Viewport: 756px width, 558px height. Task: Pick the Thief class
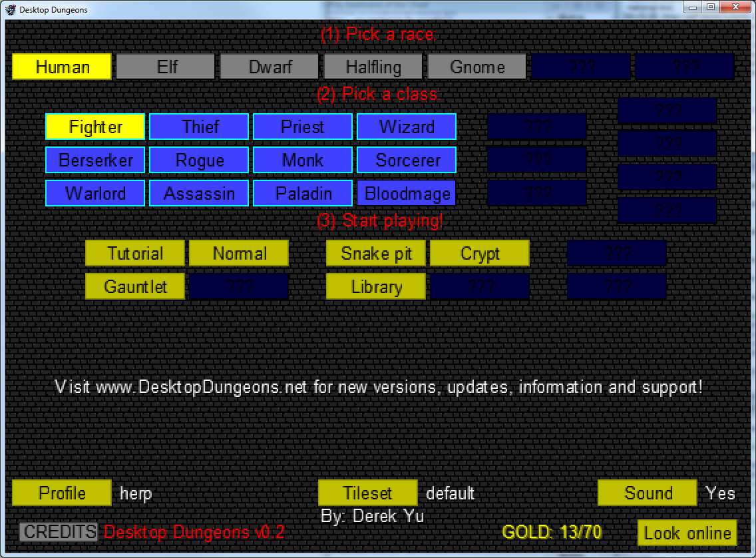pos(199,127)
